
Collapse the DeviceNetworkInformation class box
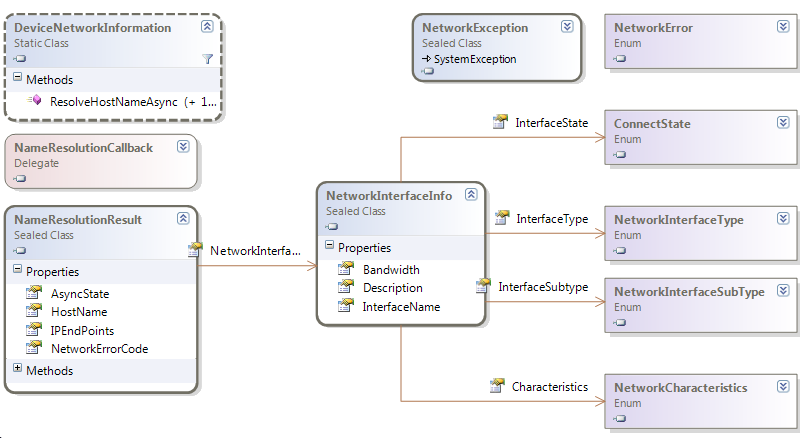(207, 27)
